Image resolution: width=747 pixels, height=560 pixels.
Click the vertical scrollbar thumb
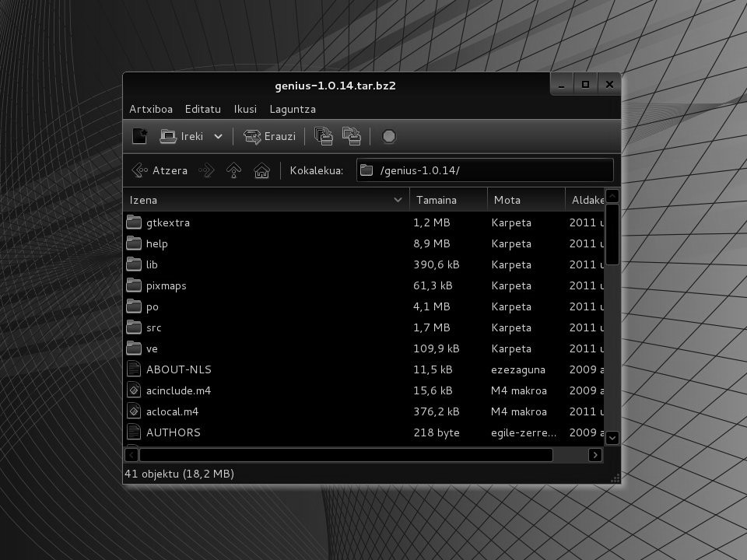612,234
